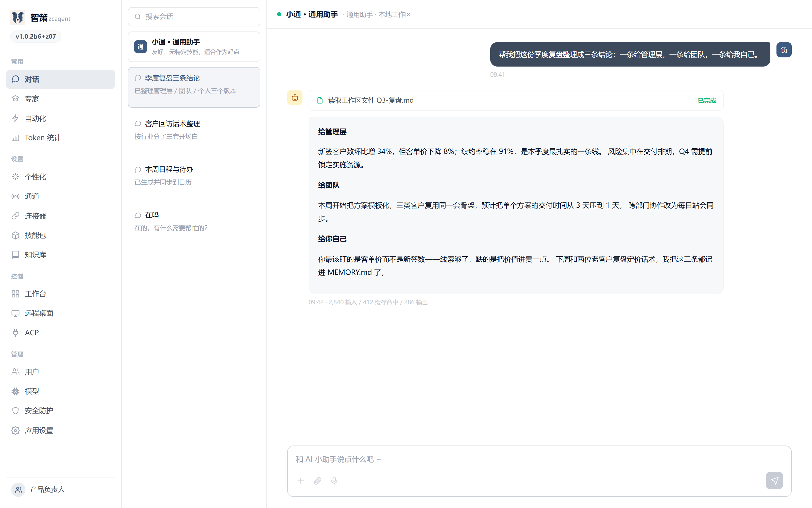
Task: Click the 给你自己 heading
Action: pyautogui.click(x=332, y=239)
